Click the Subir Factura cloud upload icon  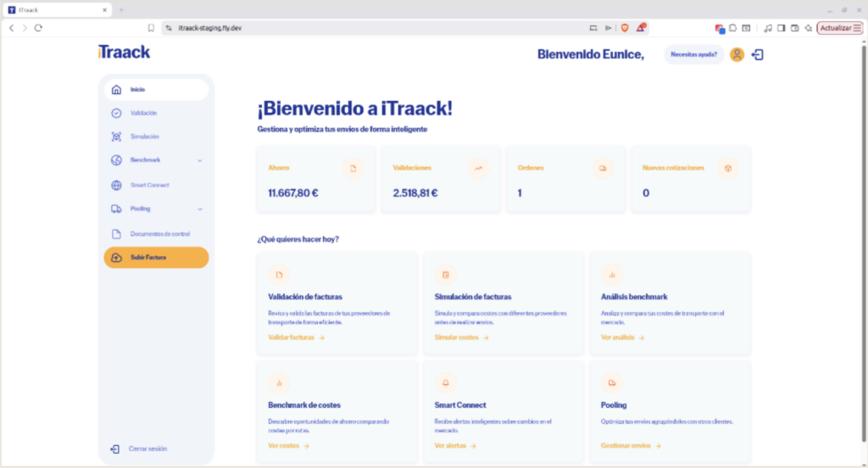click(116, 258)
